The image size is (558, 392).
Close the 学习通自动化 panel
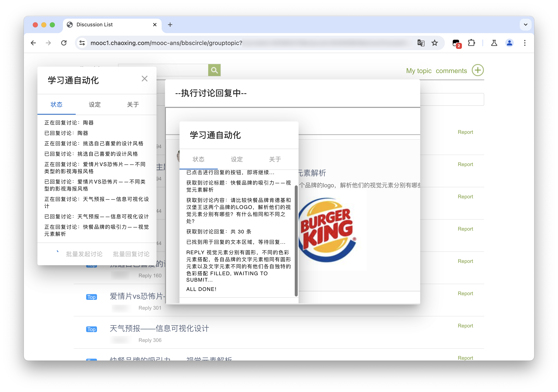click(144, 79)
